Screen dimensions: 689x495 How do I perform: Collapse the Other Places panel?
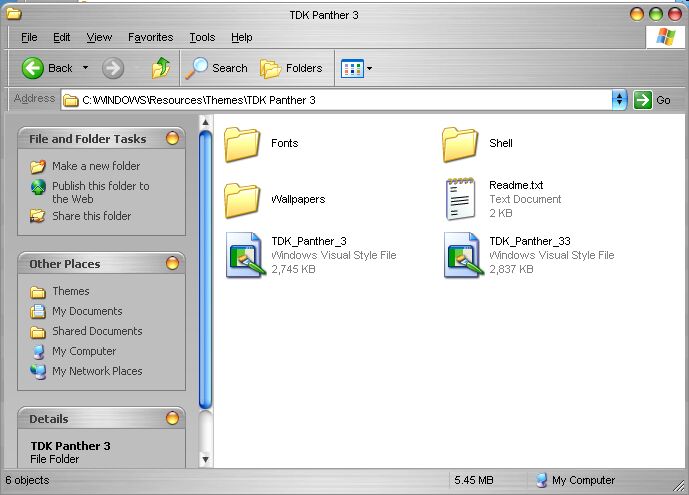[x=172, y=263]
